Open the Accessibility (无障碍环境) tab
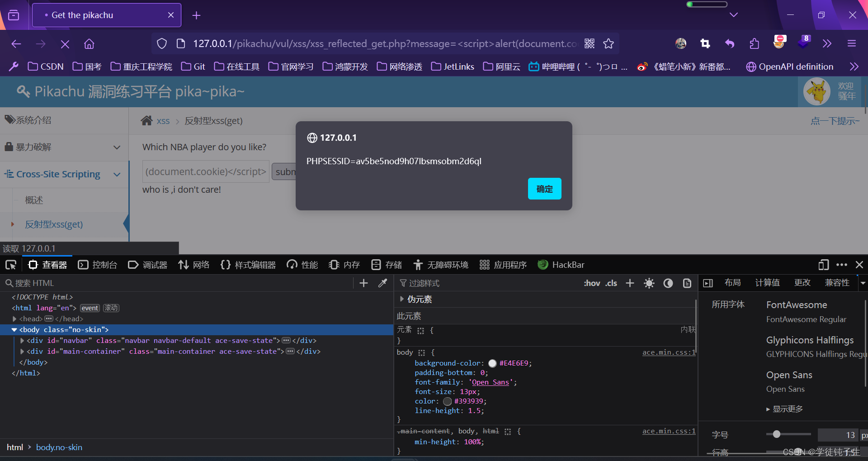The width and height of the screenshot is (868, 461). pos(440,265)
